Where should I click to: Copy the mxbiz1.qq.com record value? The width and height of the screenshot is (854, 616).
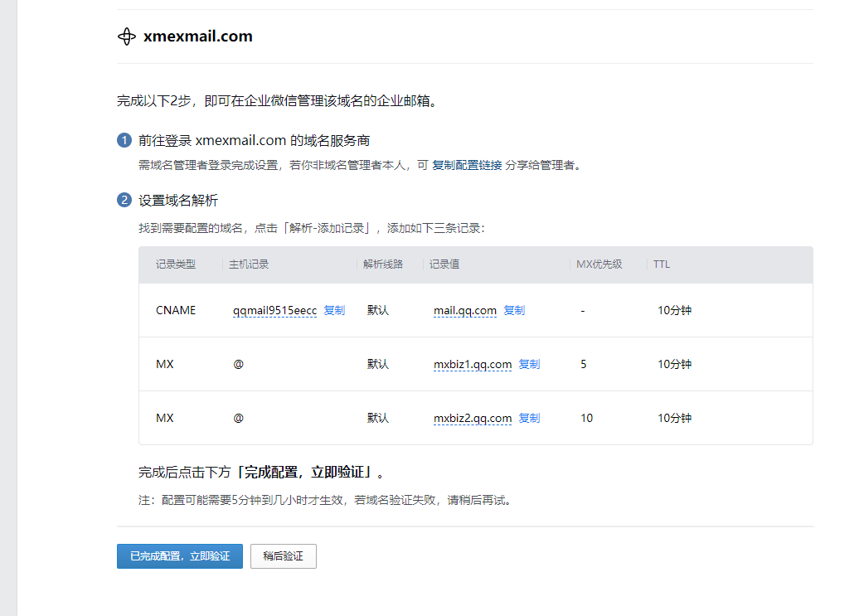(529, 364)
